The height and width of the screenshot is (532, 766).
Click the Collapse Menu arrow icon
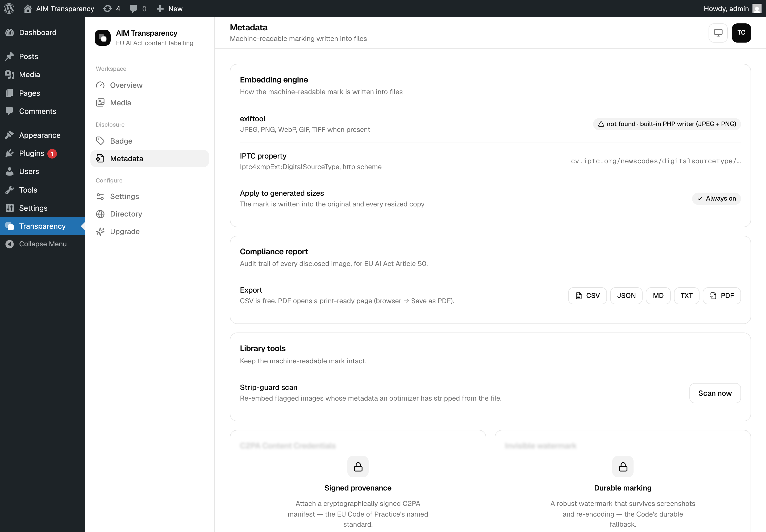coord(10,244)
